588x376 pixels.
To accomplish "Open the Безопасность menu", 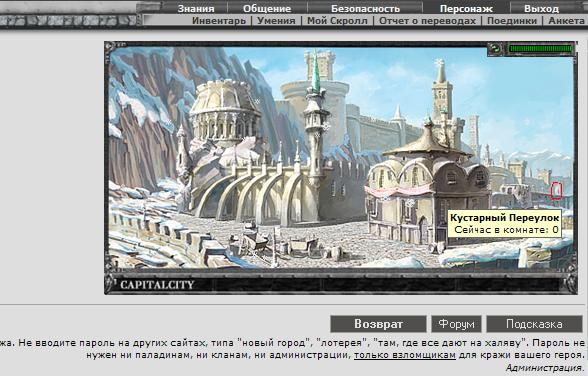I will 365,8.
